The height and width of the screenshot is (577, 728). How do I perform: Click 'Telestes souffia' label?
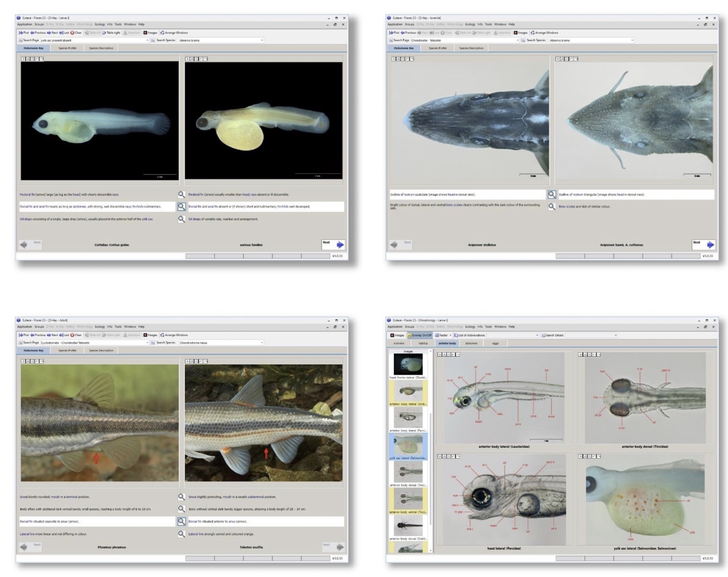(251, 547)
